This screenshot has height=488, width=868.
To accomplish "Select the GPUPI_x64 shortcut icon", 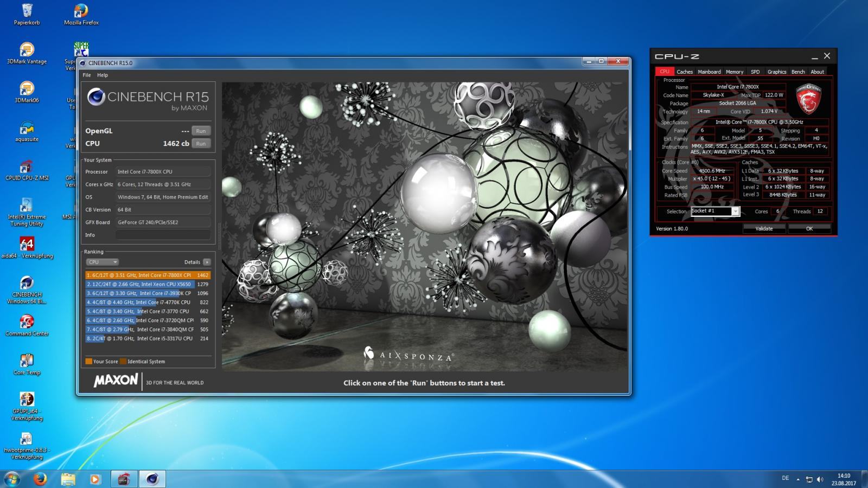I will tap(27, 407).
